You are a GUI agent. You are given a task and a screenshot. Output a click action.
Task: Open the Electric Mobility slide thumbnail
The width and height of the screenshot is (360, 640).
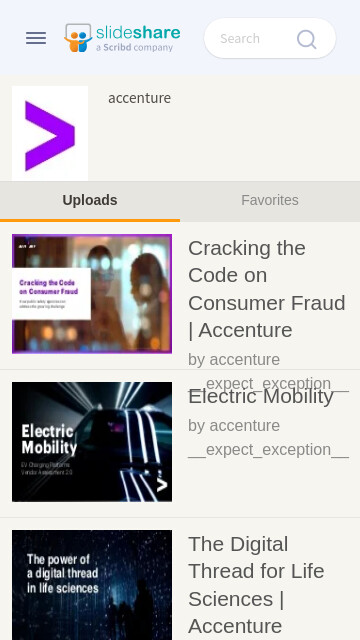92,442
